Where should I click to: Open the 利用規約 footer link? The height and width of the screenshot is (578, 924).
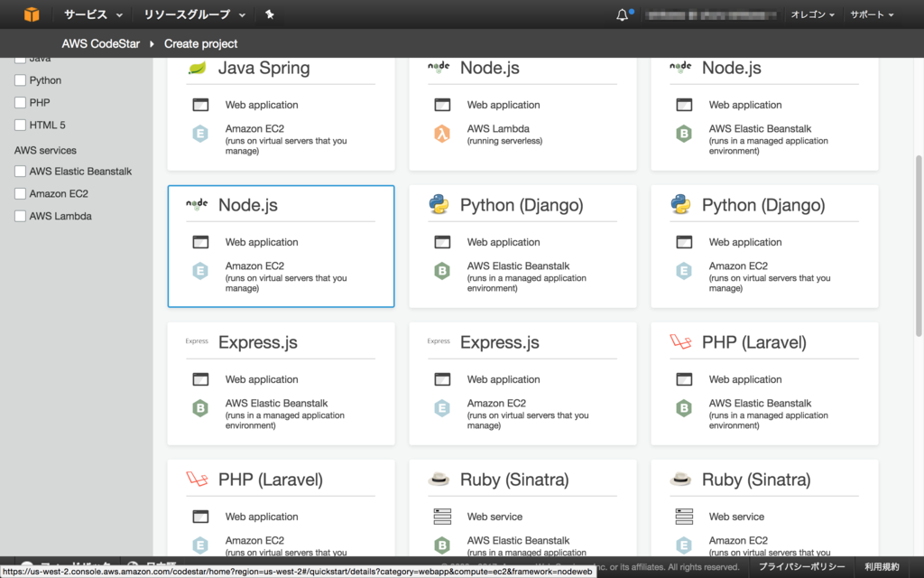pyautogui.click(x=882, y=567)
